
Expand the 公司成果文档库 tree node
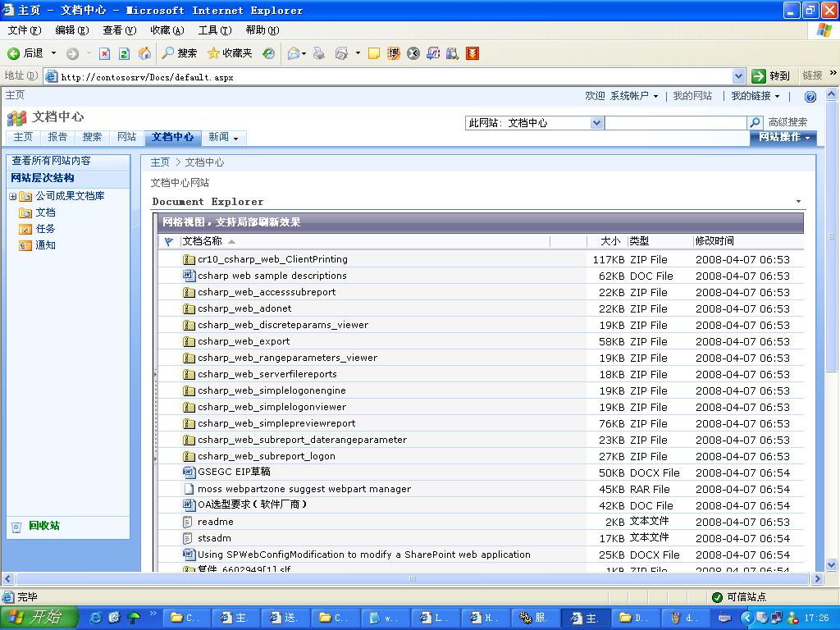[x=13, y=196]
